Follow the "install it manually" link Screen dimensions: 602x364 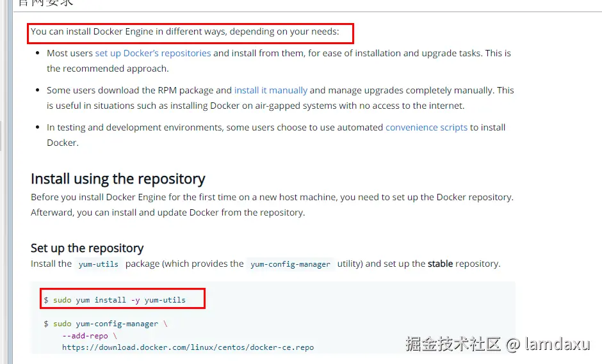270,90
